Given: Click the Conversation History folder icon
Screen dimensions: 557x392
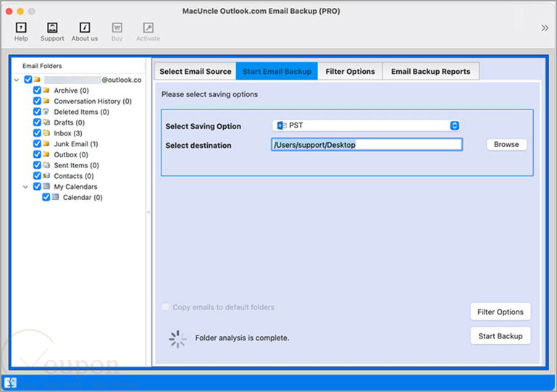Looking at the screenshot, I should pos(46,101).
